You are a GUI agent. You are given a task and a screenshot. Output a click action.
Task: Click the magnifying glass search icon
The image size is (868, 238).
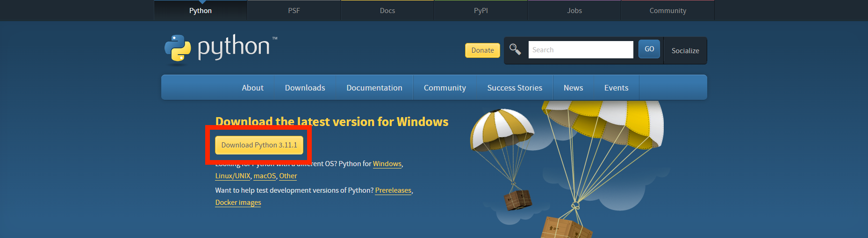coord(515,49)
